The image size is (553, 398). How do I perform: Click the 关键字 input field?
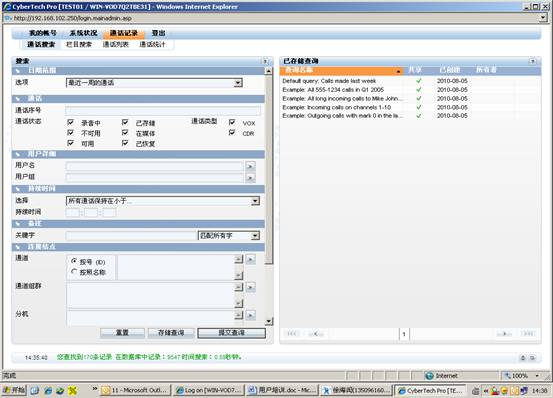click(x=130, y=235)
